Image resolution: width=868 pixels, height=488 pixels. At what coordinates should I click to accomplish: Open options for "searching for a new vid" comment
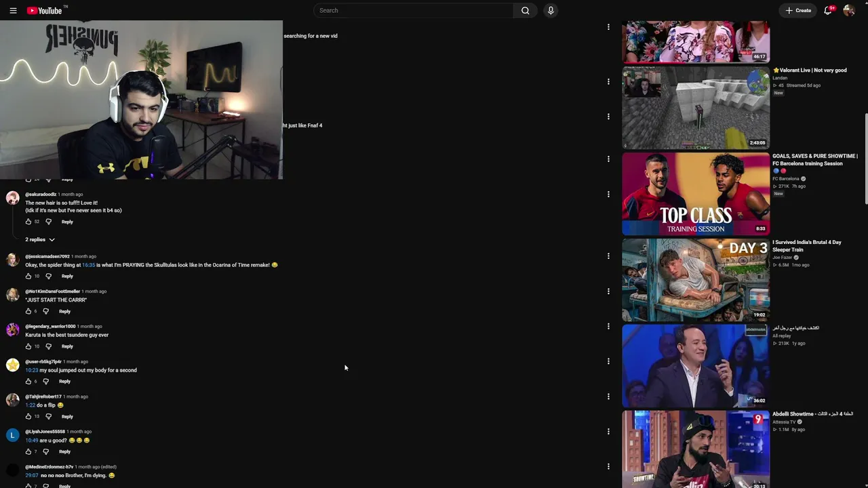pyautogui.click(x=608, y=27)
